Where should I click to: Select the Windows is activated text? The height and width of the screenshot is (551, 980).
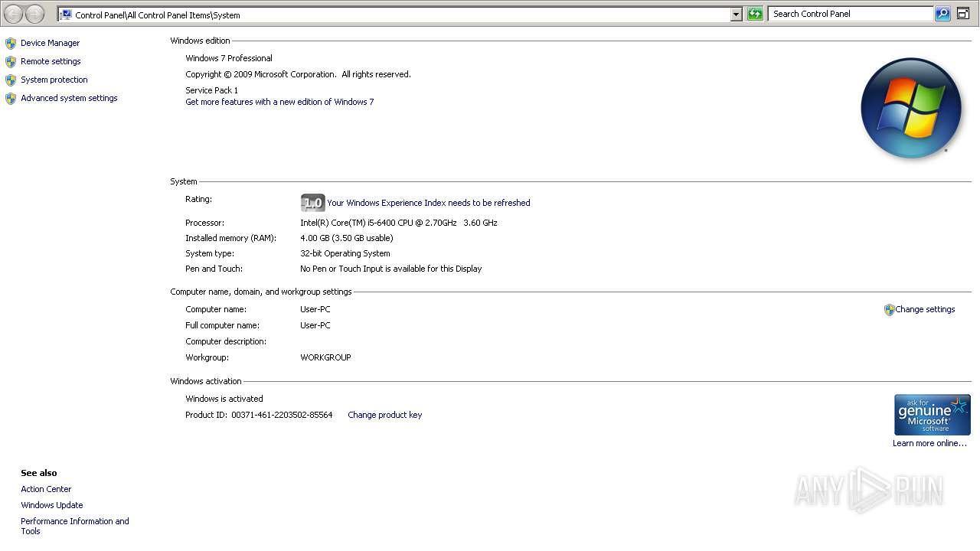coord(224,399)
